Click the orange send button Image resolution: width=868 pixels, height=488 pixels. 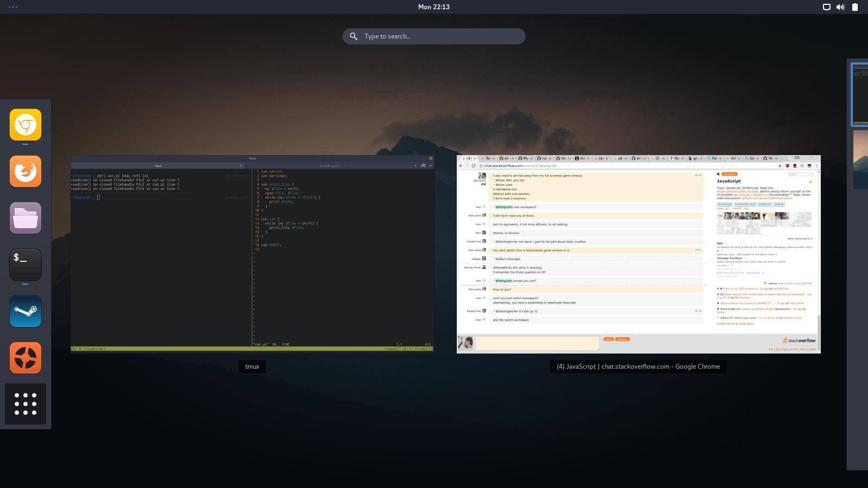pyautogui.click(x=609, y=339)
